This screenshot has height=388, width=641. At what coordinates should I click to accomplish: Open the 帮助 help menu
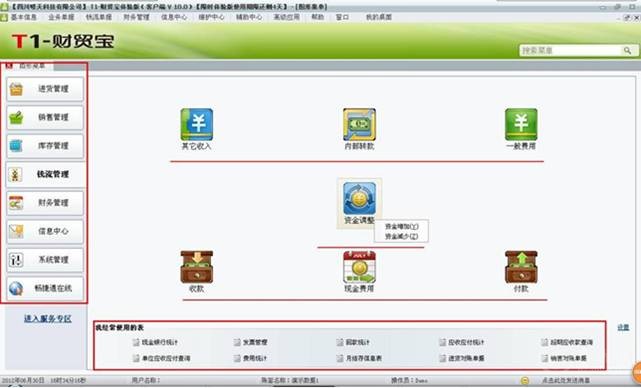tap(318, 17)
